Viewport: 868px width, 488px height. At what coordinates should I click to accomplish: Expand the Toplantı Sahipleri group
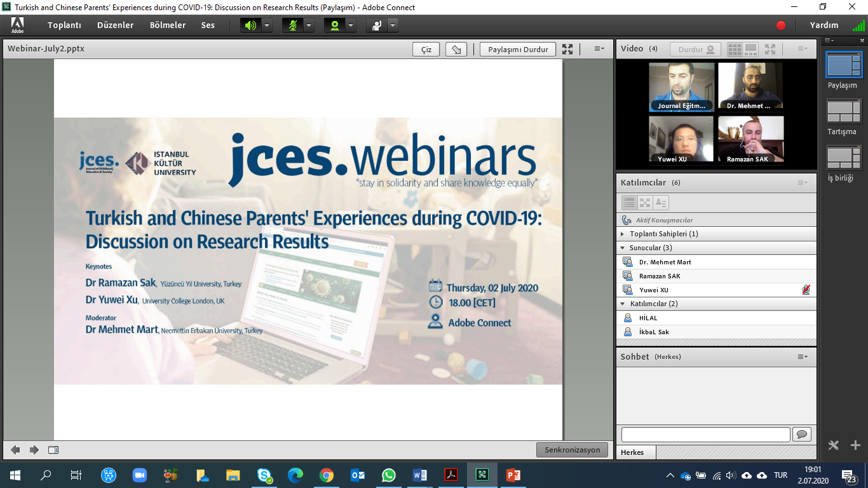(623, 234)
